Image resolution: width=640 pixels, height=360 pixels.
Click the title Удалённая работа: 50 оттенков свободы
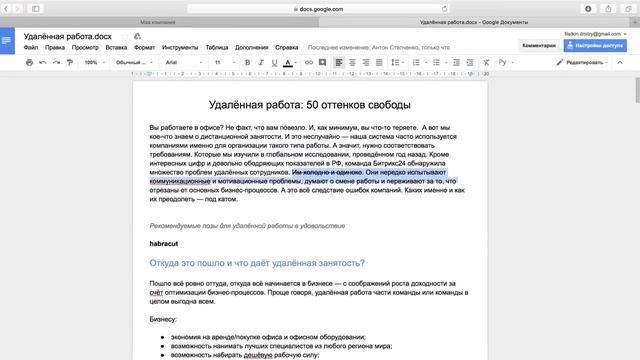[309, 105]
